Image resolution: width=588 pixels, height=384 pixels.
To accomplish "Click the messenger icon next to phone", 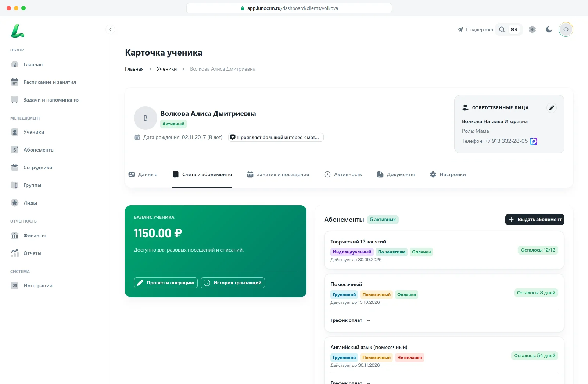I will tap(534, 141).
